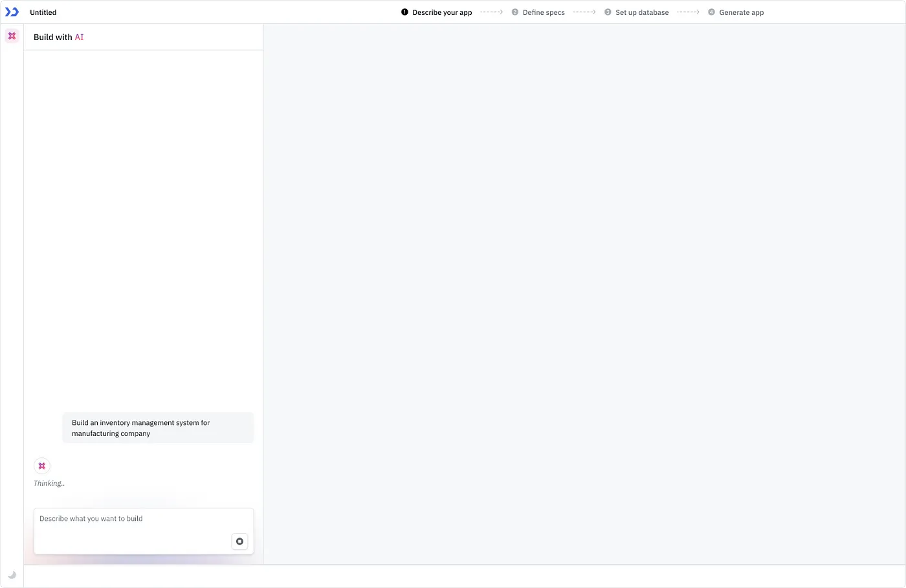The height and width of the screenshot is (588, 906).
Task: Click the 'Untitled' app name
Action: pos(43,12)
